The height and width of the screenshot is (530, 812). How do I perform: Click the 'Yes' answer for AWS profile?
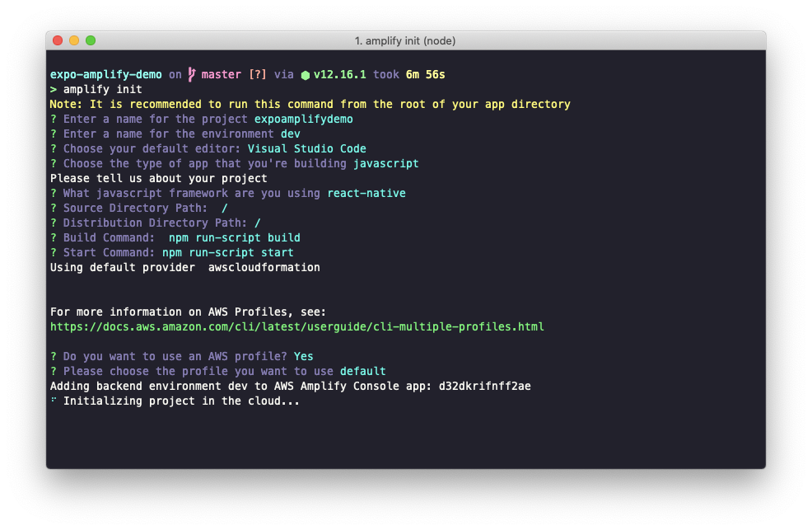[303, 356]
